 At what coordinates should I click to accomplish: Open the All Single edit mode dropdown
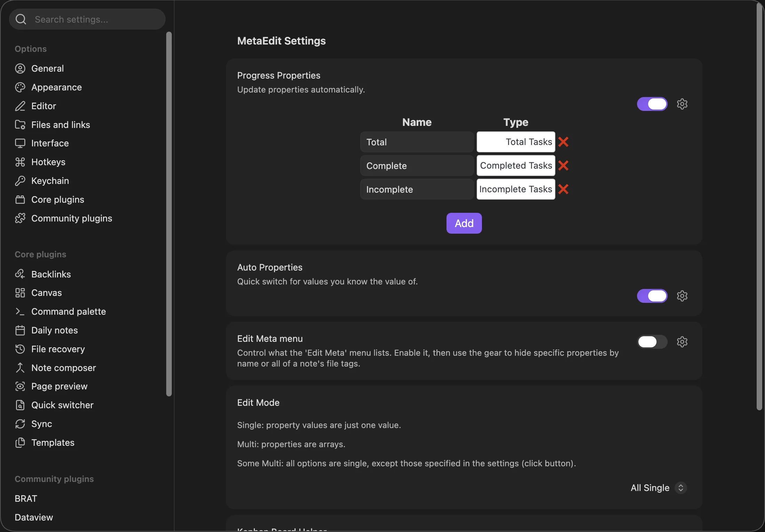click(659, 488)
